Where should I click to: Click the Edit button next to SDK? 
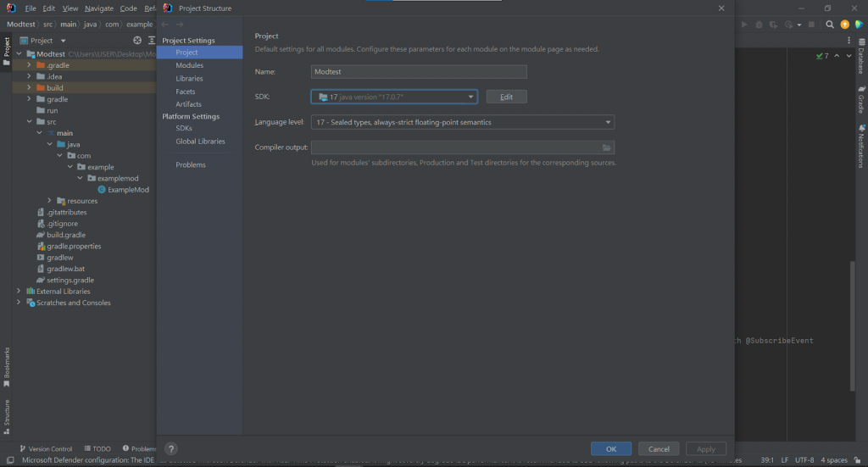coord(507,97)
